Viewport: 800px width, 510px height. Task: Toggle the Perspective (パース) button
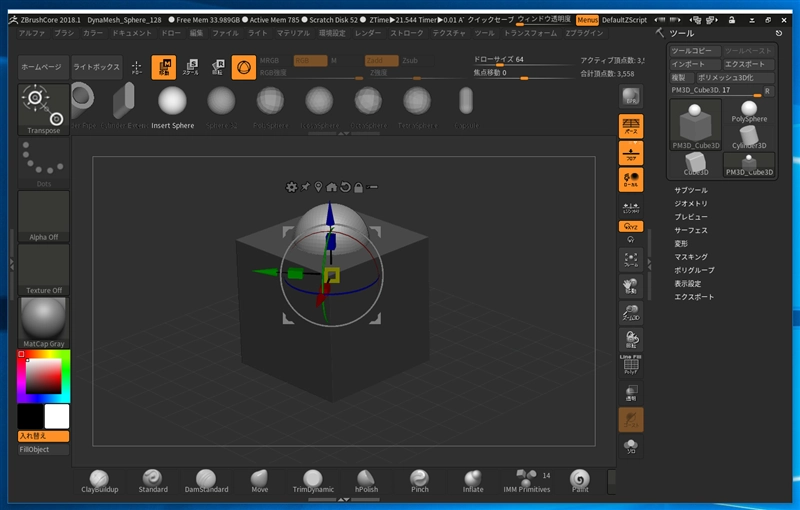click(x=631, y=126)
